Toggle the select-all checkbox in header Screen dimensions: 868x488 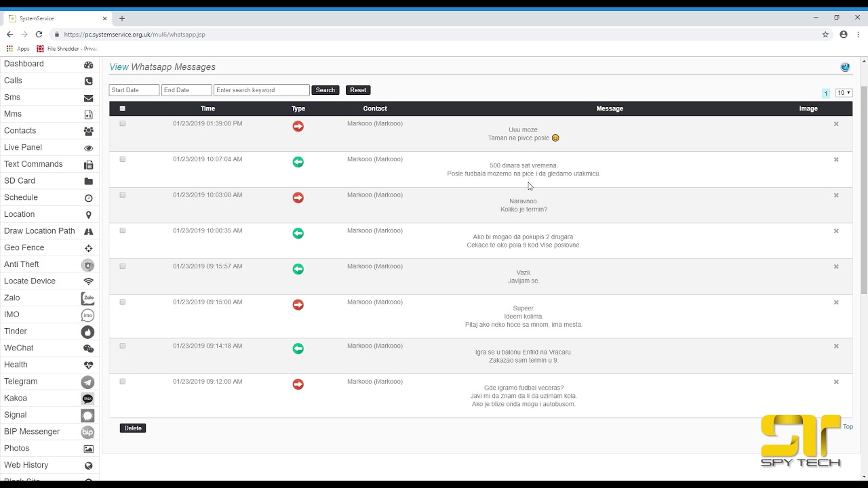point(123,108)
